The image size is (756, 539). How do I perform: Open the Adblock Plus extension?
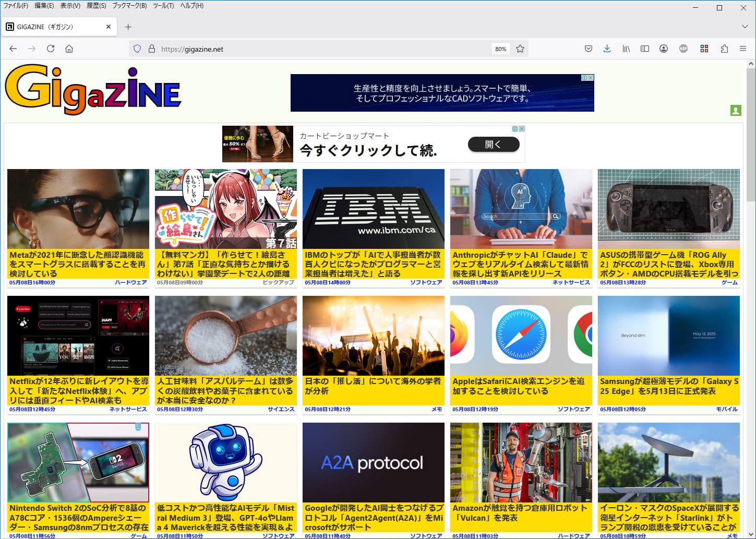pos(683,49)
